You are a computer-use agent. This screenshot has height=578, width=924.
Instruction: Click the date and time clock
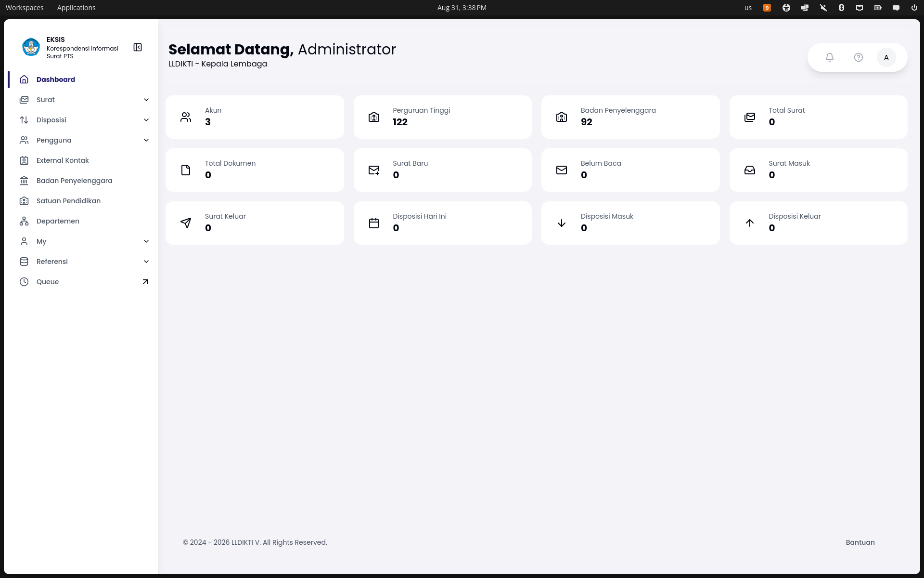pyautogui.click(x=462, y=8)
